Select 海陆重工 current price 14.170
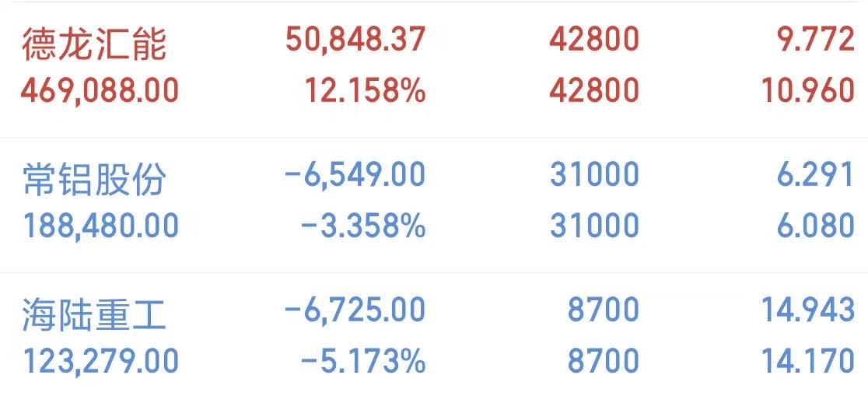The image size is (868, 403). tap(808, 362)
